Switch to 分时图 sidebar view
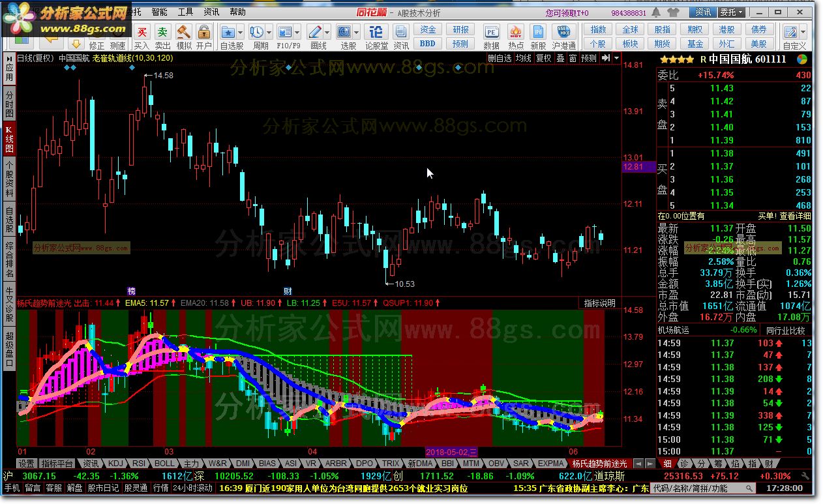823x504 pixels. pyautogui.click(x=9, y=105)
